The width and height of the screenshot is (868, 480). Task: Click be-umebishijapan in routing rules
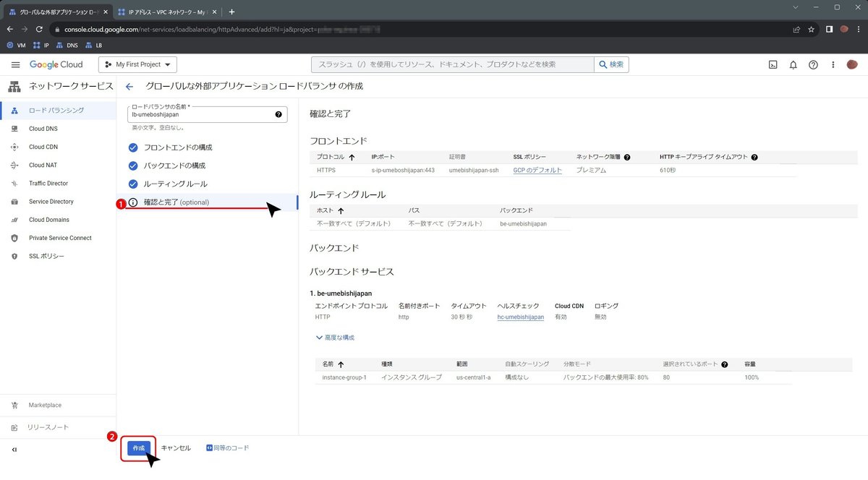[x=524, y=224]
